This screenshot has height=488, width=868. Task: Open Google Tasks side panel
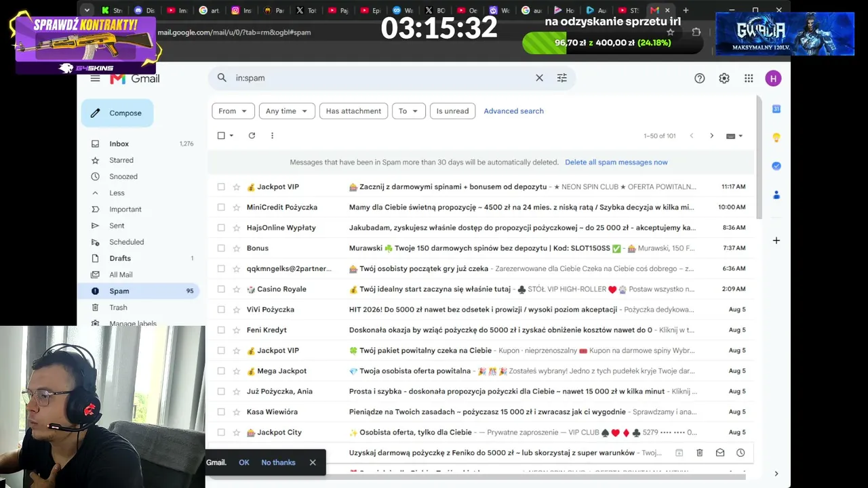776,166
